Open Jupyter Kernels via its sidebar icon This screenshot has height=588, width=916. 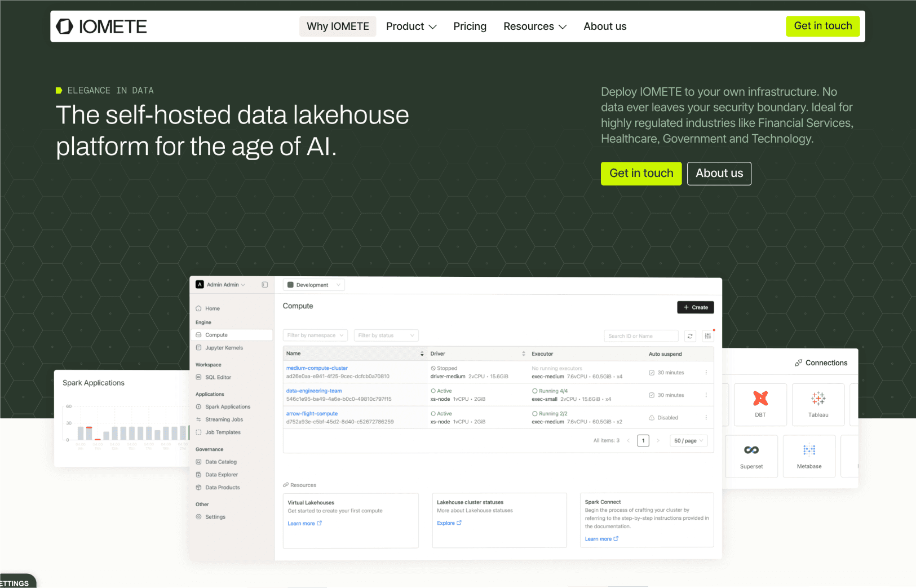pos(198,348)
